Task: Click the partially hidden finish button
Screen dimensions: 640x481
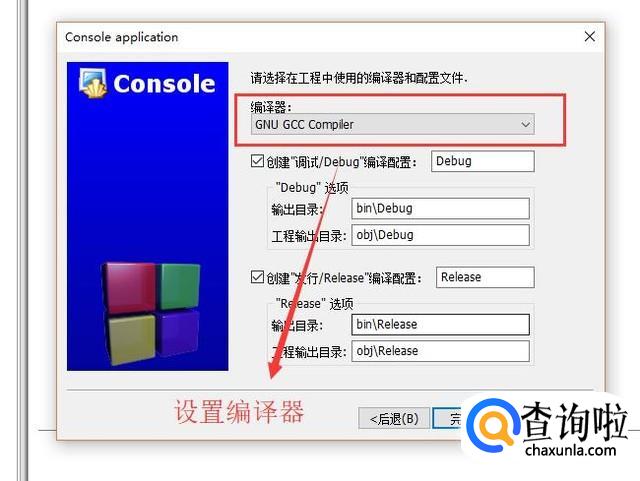Action: (448, 418)
